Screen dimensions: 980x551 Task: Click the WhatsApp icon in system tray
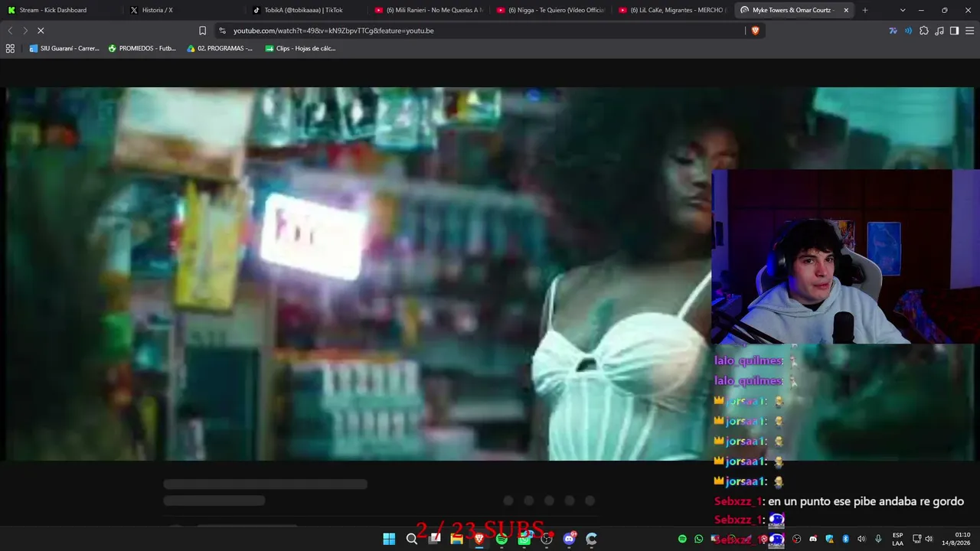tap(698, 539)
